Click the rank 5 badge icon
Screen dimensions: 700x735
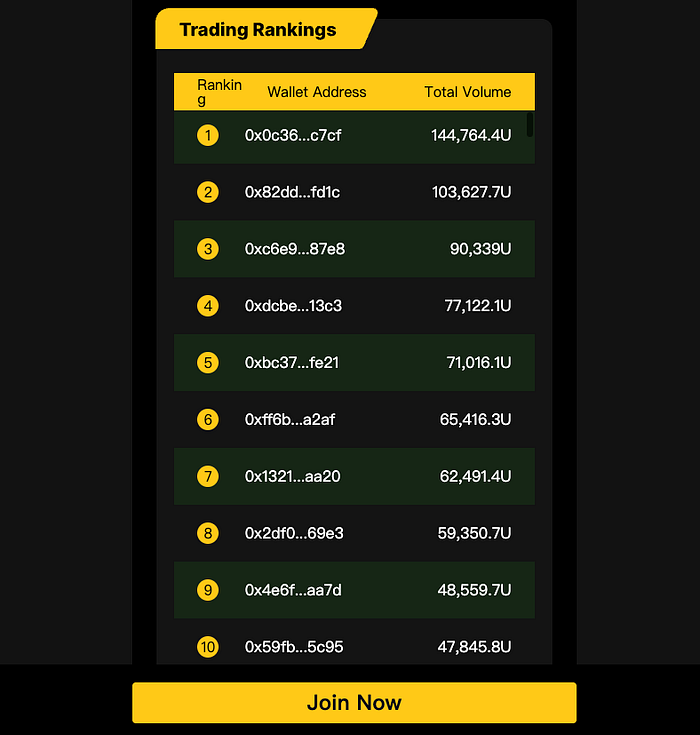(x=208, y=362)
